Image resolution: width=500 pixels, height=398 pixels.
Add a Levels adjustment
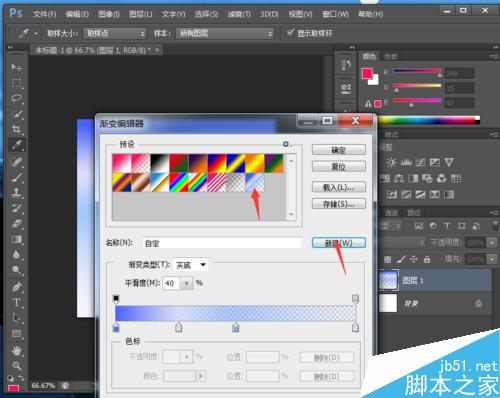(x=406, y=162)
